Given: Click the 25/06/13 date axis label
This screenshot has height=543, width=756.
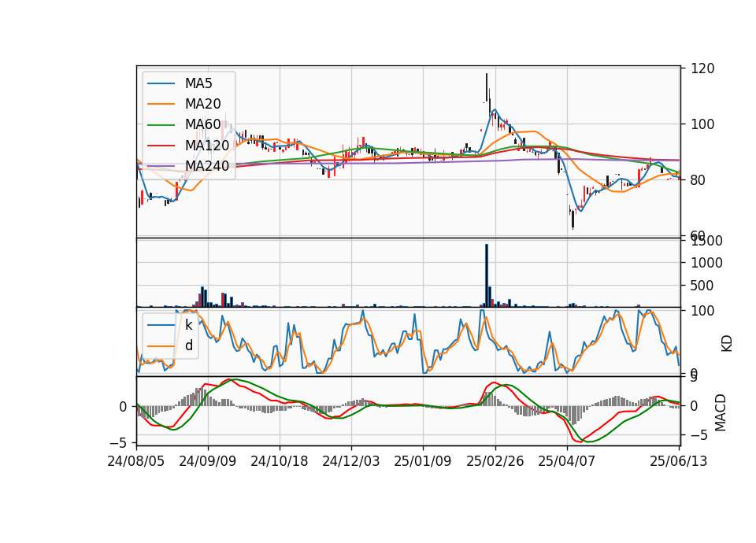Looking at the screenshot, I should [678, 461].
